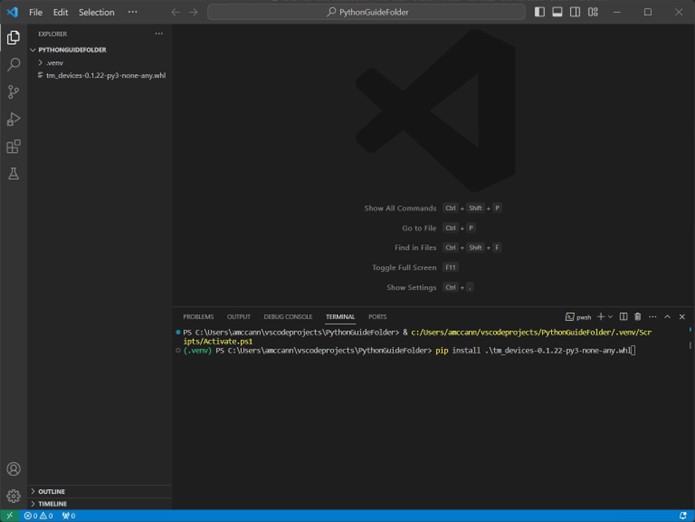
Task: Click the Activate.ps1 path in terminal
Action: click(417, 337)
